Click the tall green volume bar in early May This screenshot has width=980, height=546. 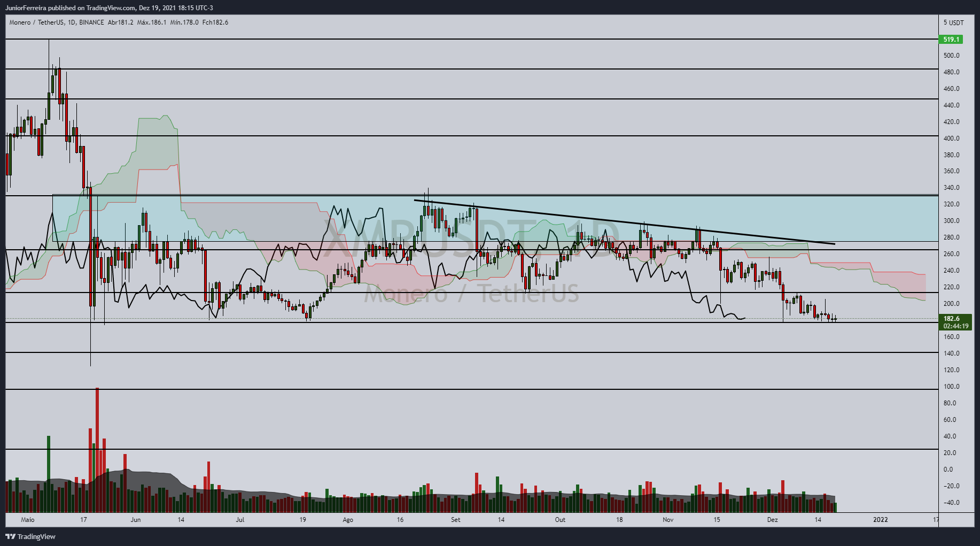coord(49,474)
